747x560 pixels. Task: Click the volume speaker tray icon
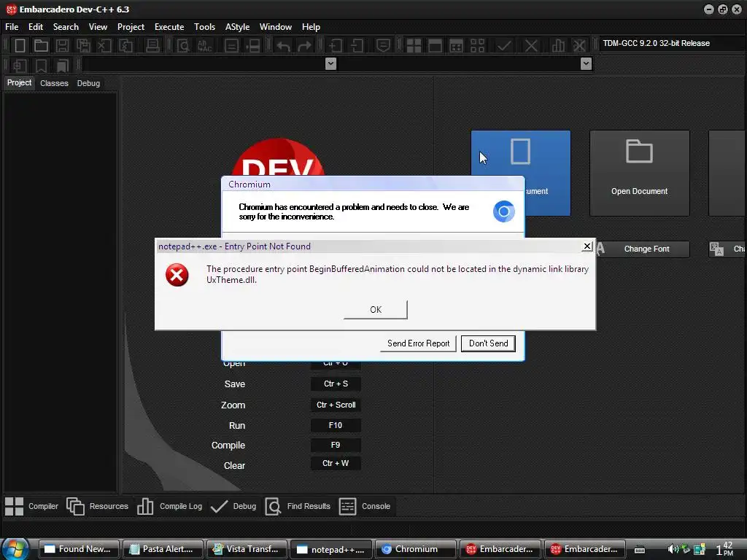pyautogui.click(x=673, y=549)
